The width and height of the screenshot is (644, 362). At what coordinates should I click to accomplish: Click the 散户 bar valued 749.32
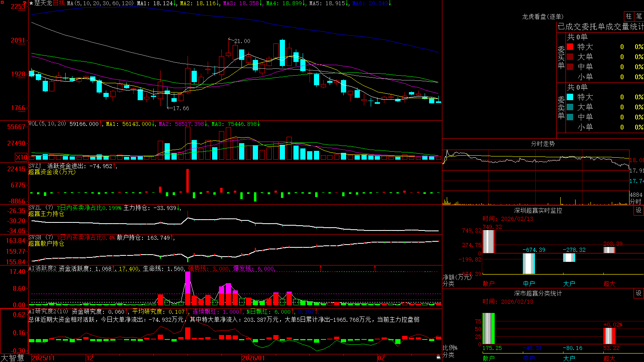click(x=489, y=241)
